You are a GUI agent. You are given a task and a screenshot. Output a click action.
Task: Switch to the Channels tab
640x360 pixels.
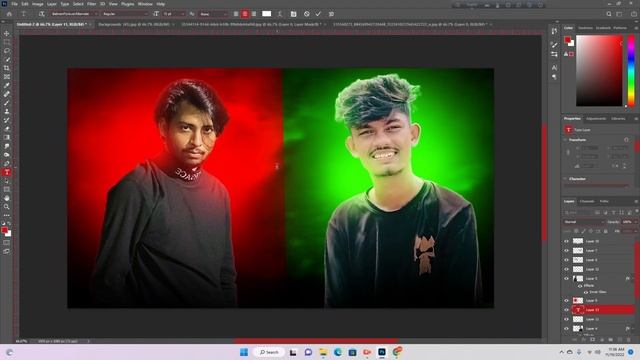click(587, 202)
